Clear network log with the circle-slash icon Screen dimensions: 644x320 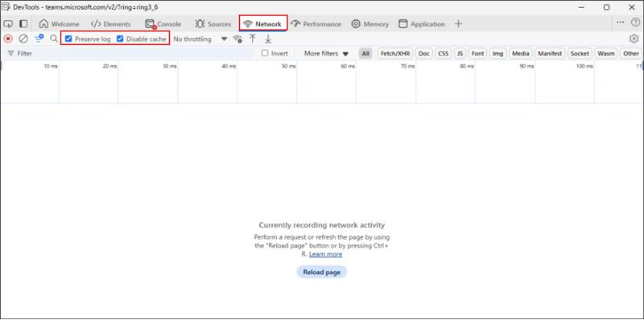click(x=23, y=39)
